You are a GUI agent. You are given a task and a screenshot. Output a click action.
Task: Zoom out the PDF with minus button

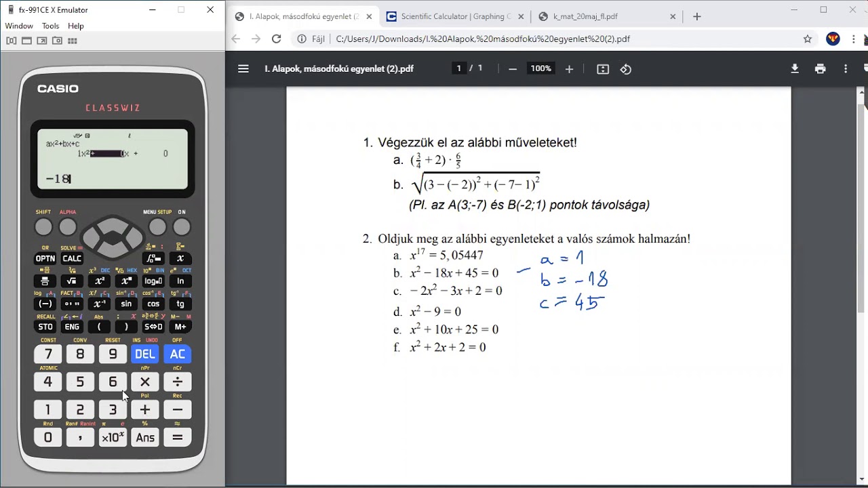click(513, 69)
